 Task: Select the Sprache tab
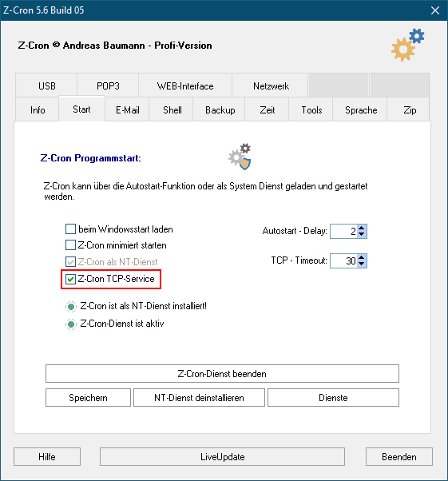point(361,109)
